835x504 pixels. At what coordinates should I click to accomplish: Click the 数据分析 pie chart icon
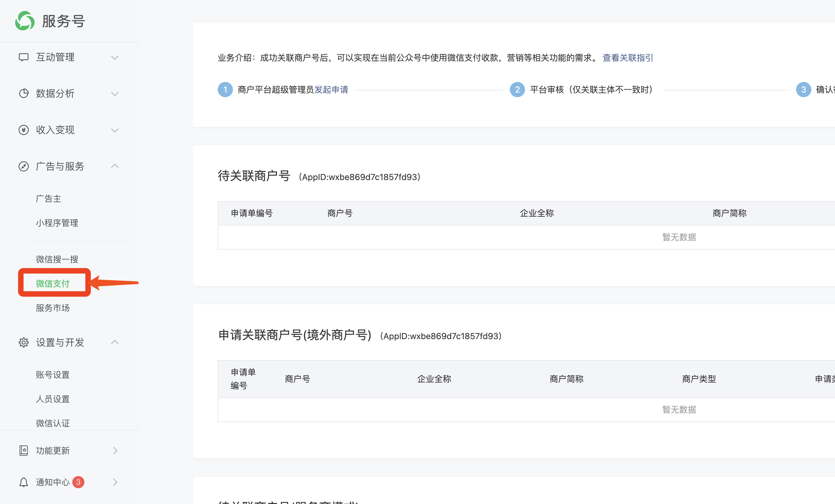(23, 94)
